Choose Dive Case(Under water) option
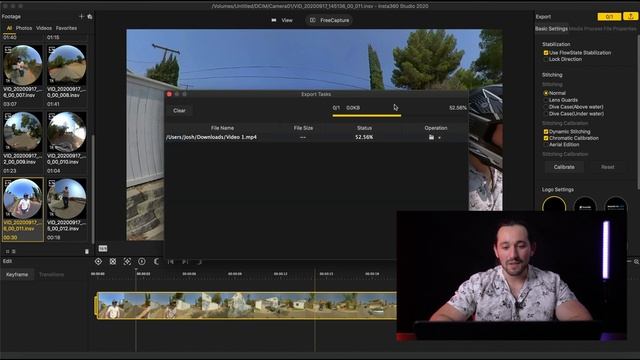This screenshot has width=640, height=360. (546, 114)
